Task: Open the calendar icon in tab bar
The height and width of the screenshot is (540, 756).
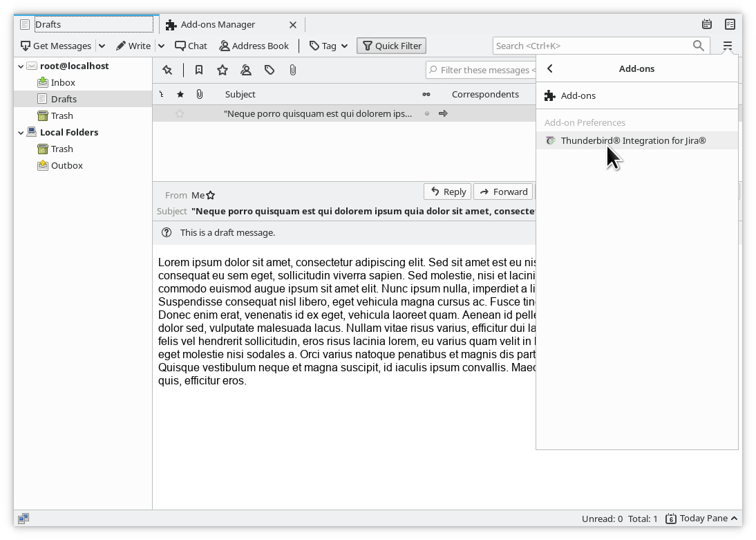Action: (x=706, y=24)
